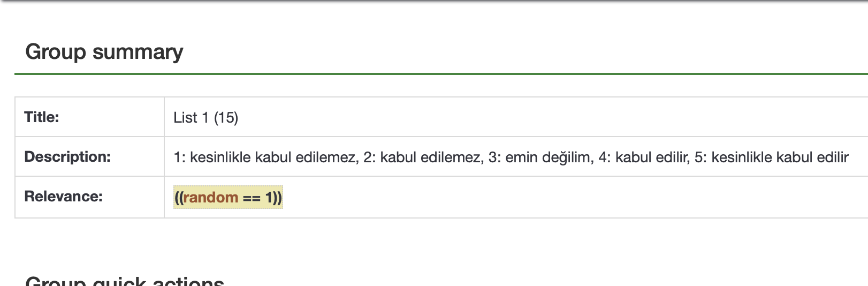Click the Group summary heading
Viewport: 868px width, 286px height.
pyautogui.click(x=104, y=52)
